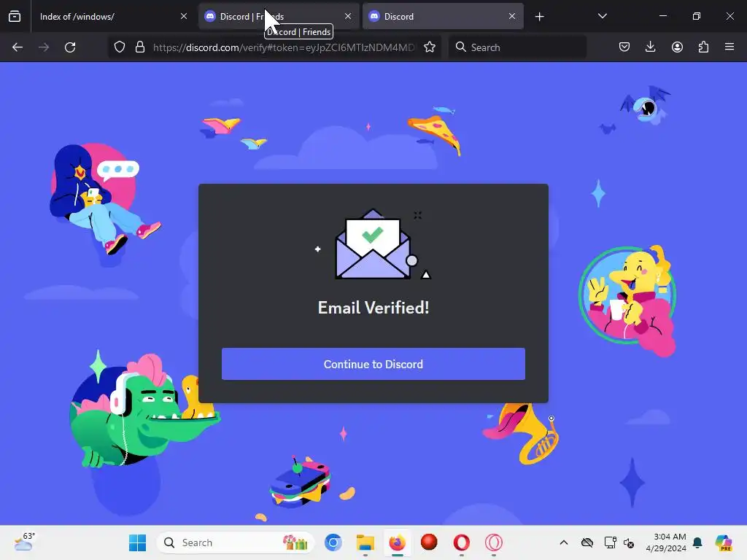
Task: Open the Firefox account menu
Action: coord(677,47)
